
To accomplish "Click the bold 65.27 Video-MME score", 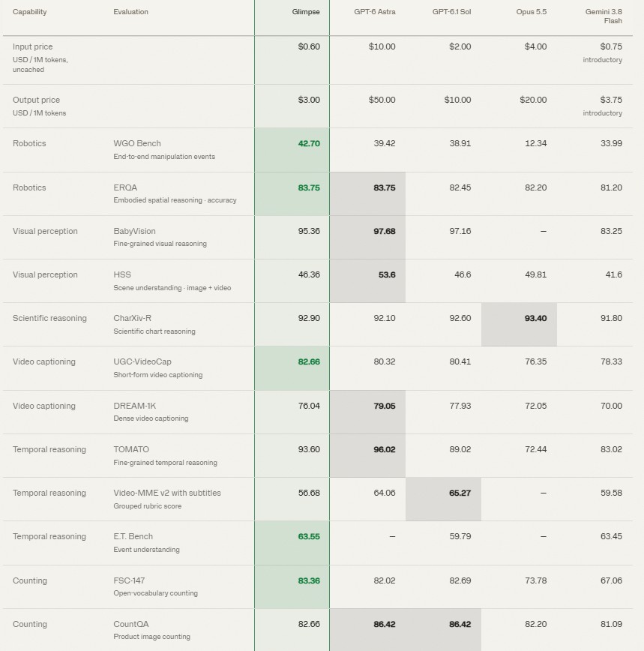I will click(460, 493).
